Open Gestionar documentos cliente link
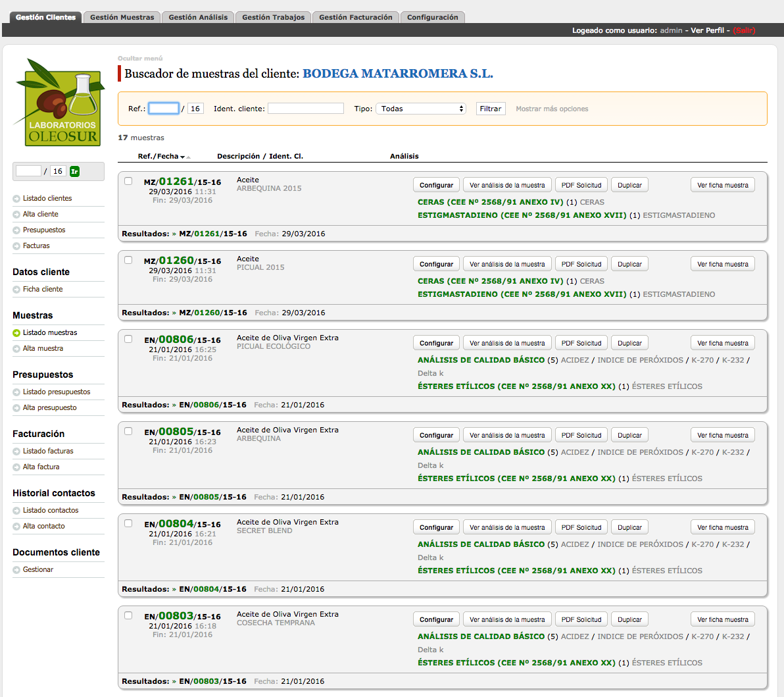784x697 pixels. click(x=38, y=570)
